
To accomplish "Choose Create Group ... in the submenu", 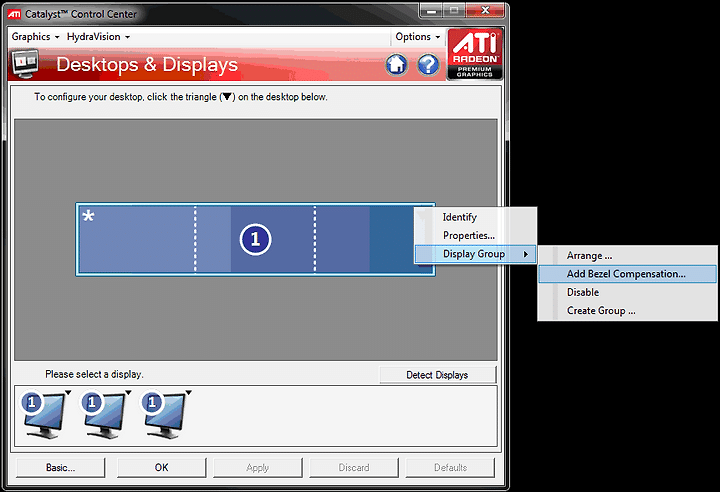I will click(627, 311).
